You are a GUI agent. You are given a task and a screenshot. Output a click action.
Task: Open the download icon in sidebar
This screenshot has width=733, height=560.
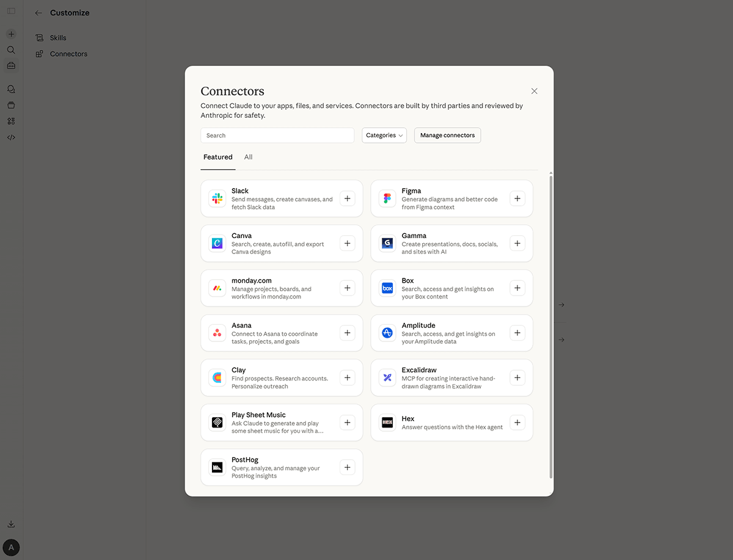[11, 524]
